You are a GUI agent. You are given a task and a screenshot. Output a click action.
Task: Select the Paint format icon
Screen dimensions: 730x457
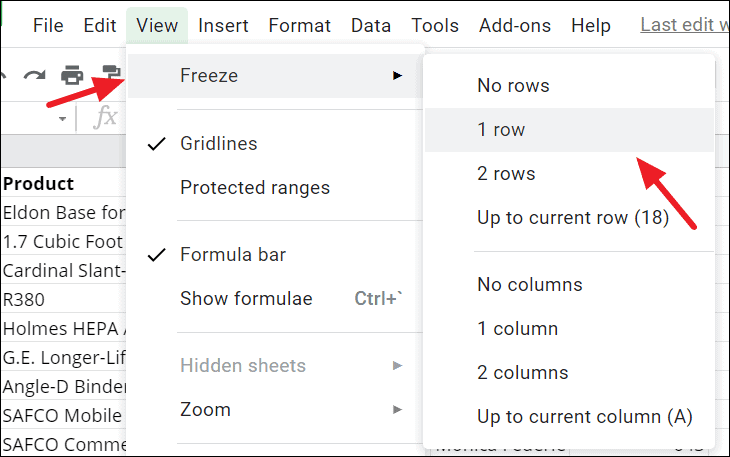[109, 74]
